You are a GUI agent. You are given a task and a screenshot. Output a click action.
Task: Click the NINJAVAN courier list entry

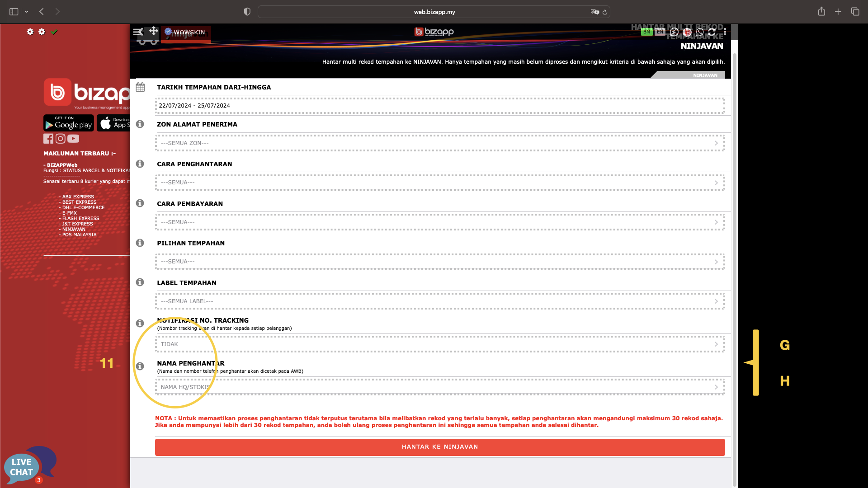pyautogui.click(x=74, y=230)
